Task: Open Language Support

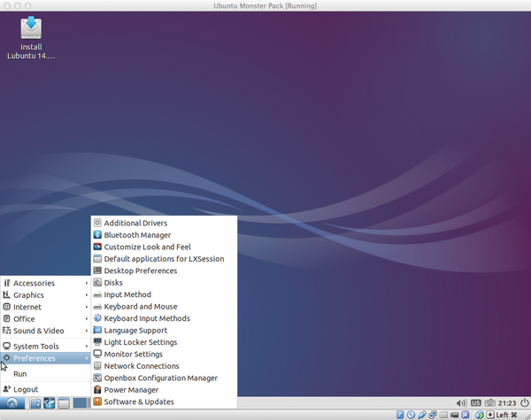Action: [164, 330]
